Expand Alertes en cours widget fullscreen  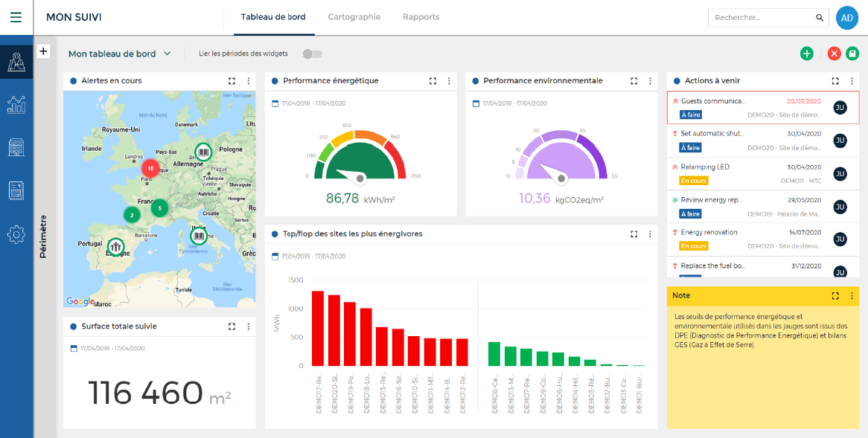232,81
